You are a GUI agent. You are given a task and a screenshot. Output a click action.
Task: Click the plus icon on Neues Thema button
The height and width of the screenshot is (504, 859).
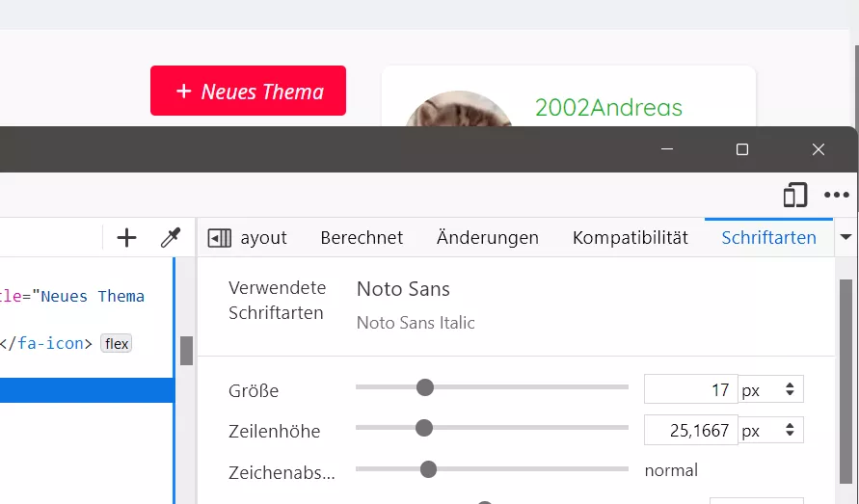pos(184,91)
